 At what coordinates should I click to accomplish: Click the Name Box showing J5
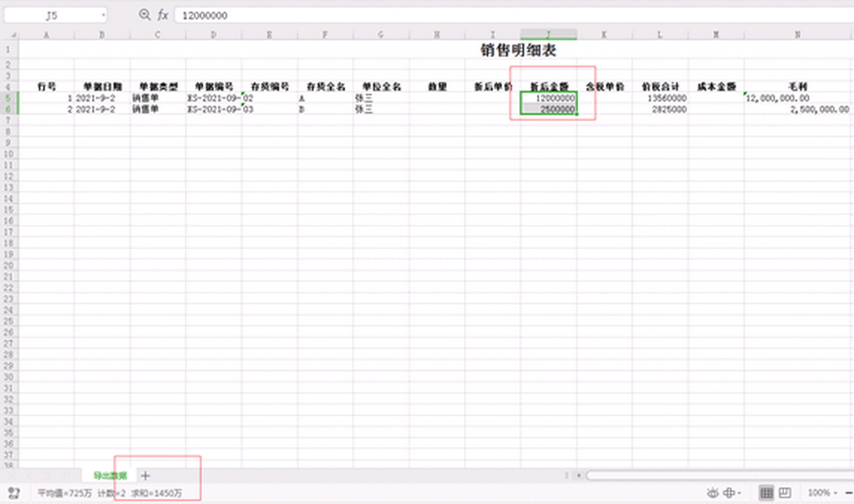[51, 15]
